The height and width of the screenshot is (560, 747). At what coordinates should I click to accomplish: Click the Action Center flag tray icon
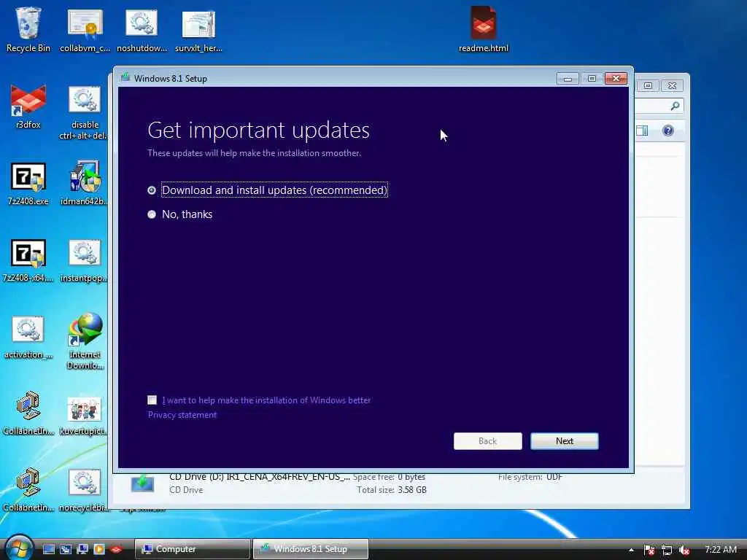click(649, 550)
